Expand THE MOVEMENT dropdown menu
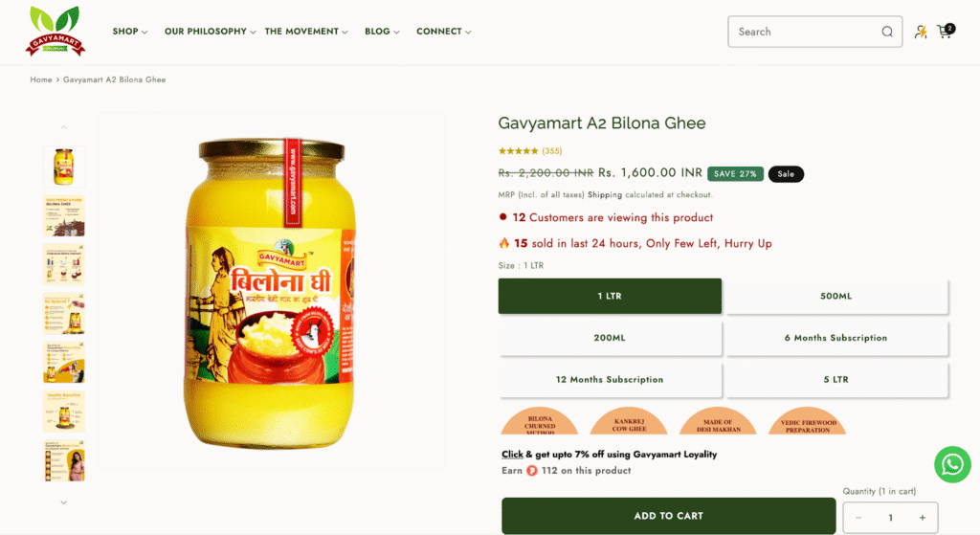The width and height of the screenshot is (980, 535). (x=306, y=32)
